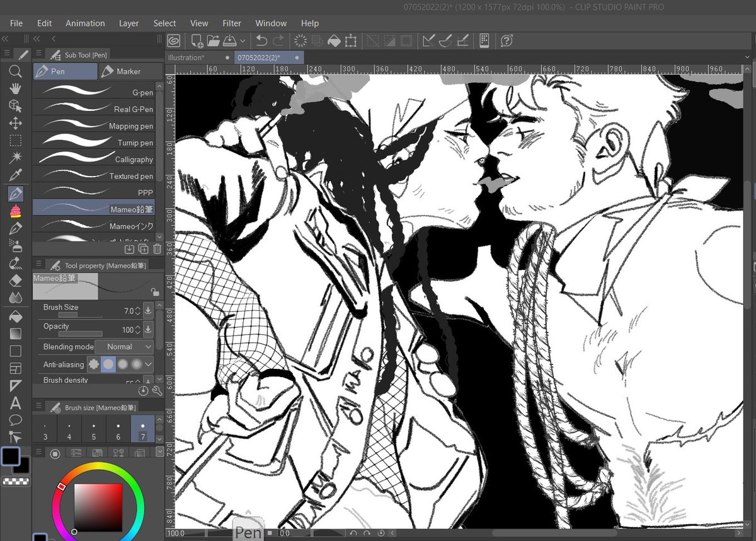Select the Balloon tool

pyautogui.click(x=16, y=419)
